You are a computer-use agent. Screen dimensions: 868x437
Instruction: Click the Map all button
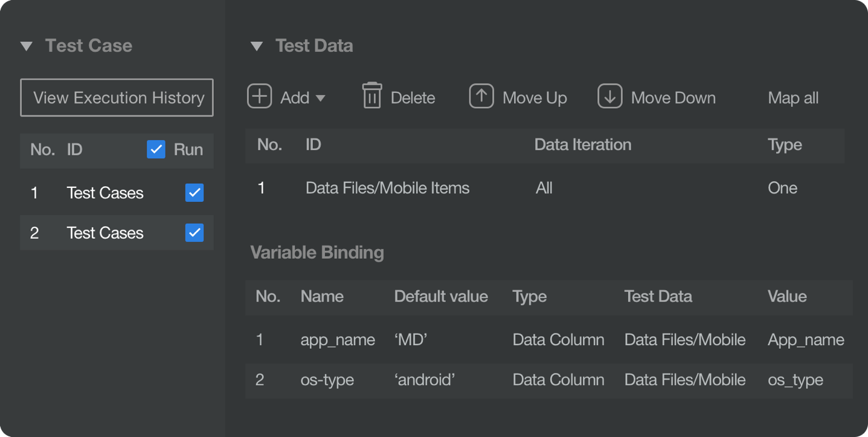coord(793,98)
